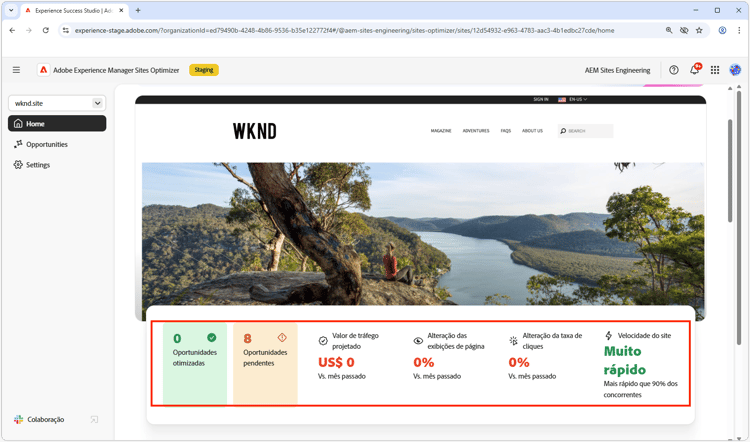Open Settings in the sidebar
Viewport: 750px width, 442px height.
(32, 165)
